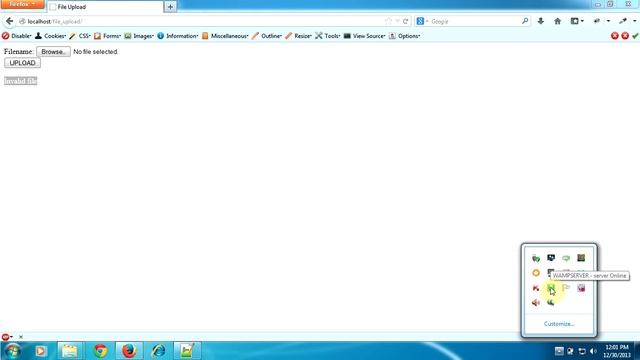Click the WAMPSERVER green tray icon
The height and width of the screenshot is (360, 640).
click(551, 288)
